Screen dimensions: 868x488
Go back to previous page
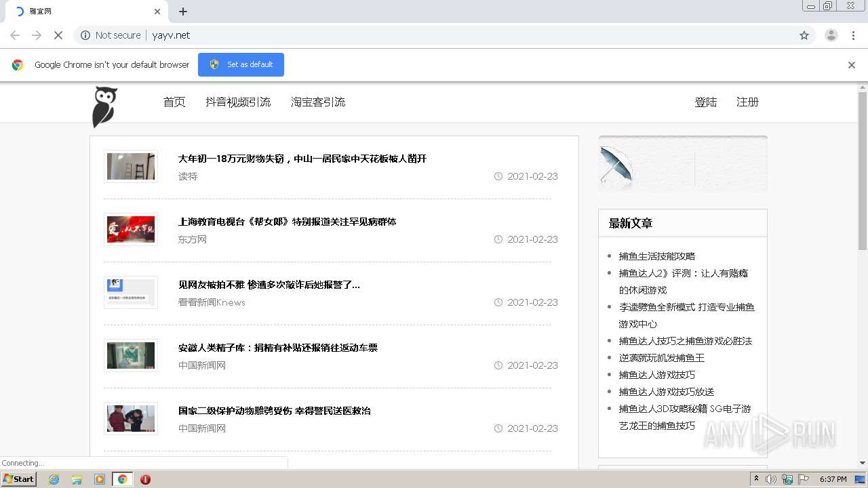tap(15, 35)
